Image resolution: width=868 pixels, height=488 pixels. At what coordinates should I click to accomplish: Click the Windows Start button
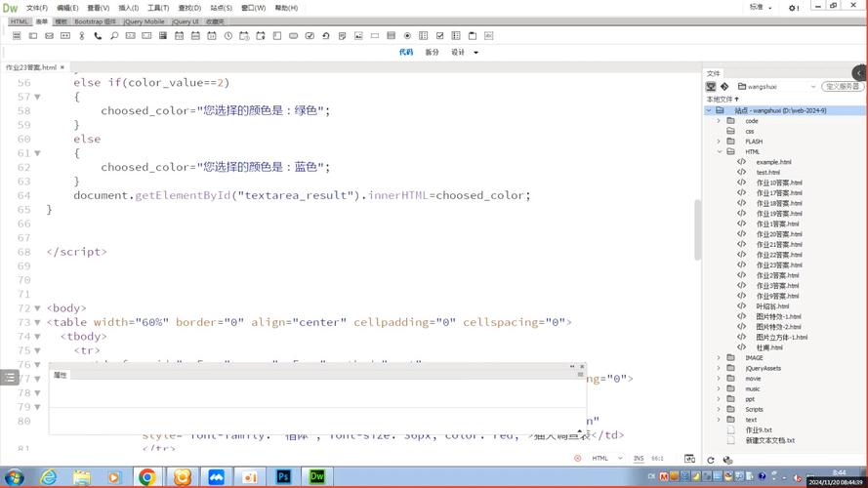(14, 477)
